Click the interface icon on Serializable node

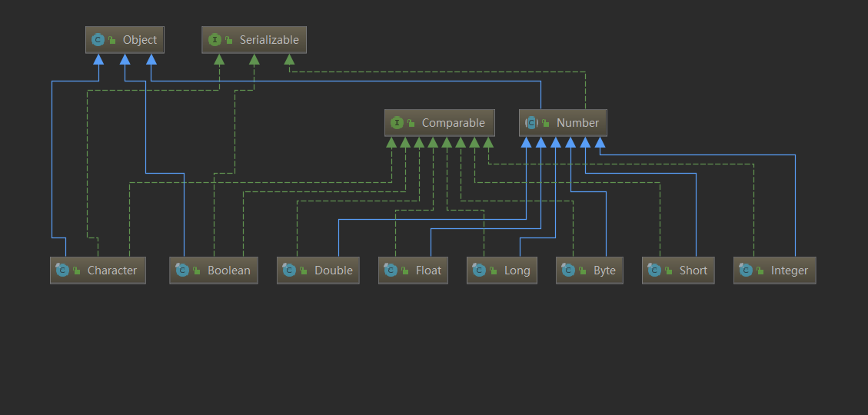coord(215,40)
